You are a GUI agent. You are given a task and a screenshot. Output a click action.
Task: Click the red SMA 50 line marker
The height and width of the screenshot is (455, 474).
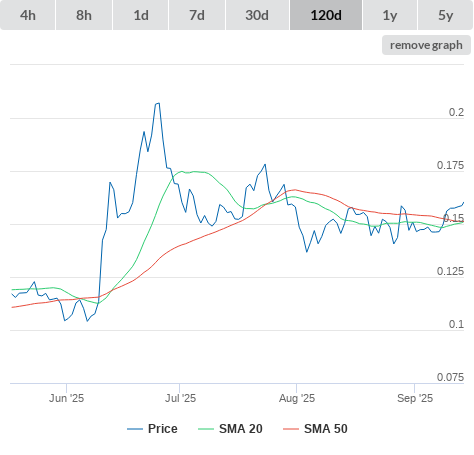click(291, 429)
